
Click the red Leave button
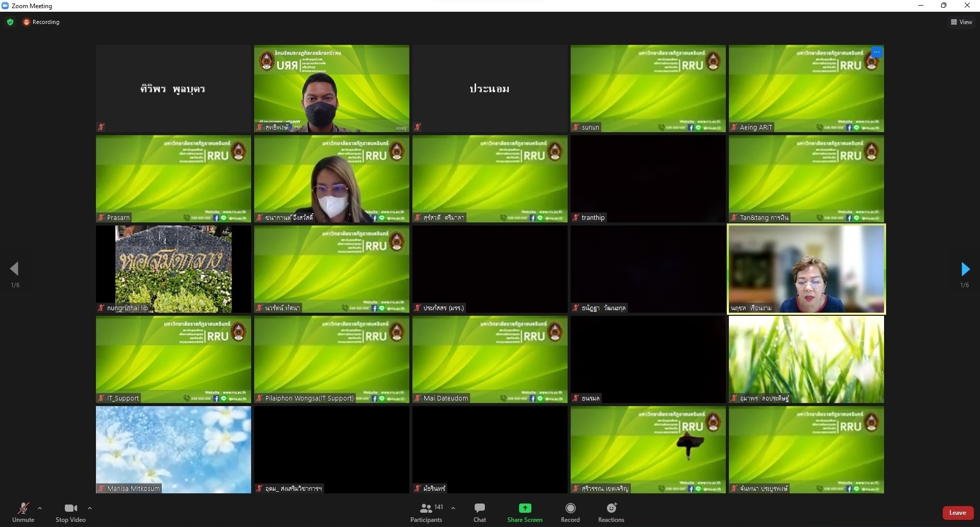click(x=958, y=513)
